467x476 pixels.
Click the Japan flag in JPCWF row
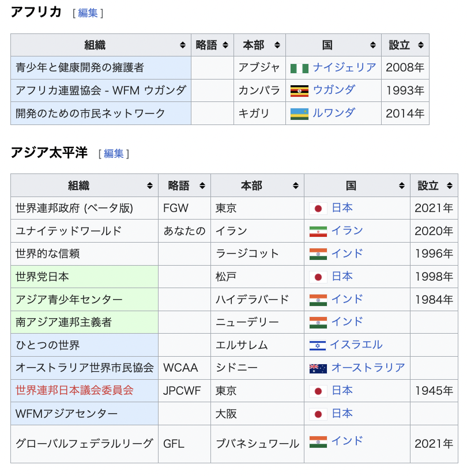pos(318,391)
